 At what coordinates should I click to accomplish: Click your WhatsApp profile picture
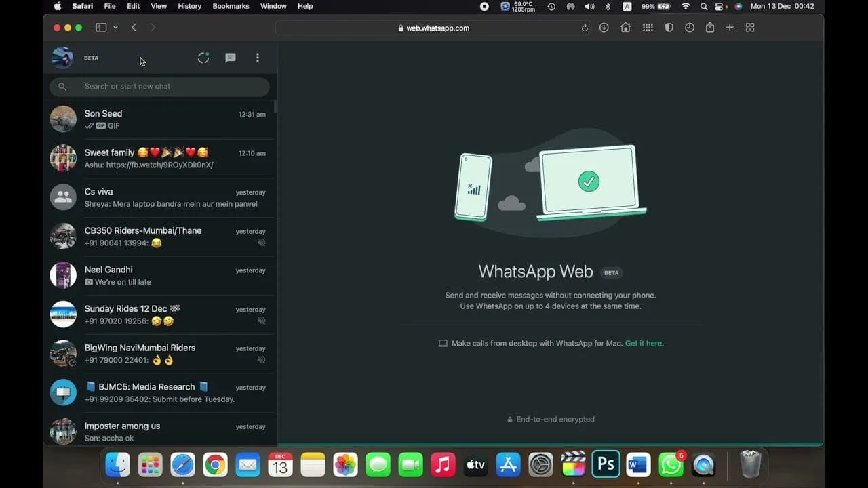coord(62,58)
